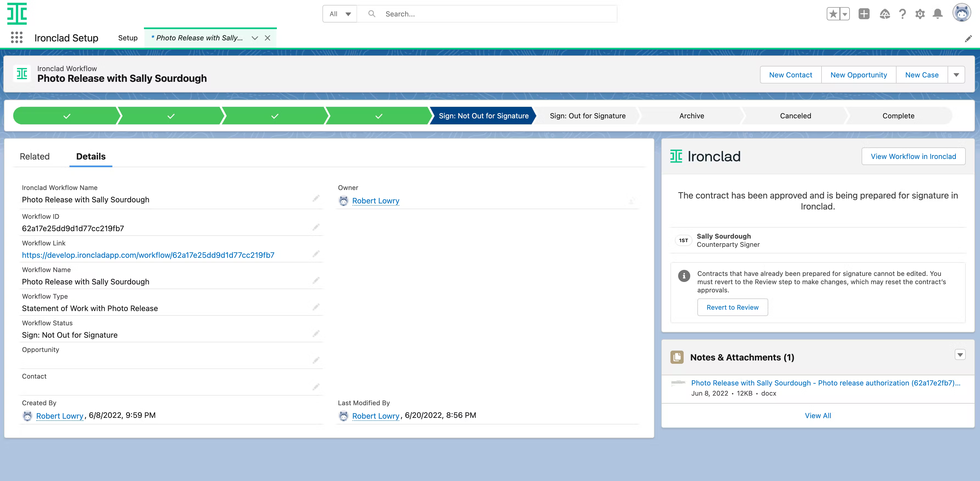Click the Owner avatar next to Robert Lowry
This screenshot has height=481, width=980.
tap(343, 201)
